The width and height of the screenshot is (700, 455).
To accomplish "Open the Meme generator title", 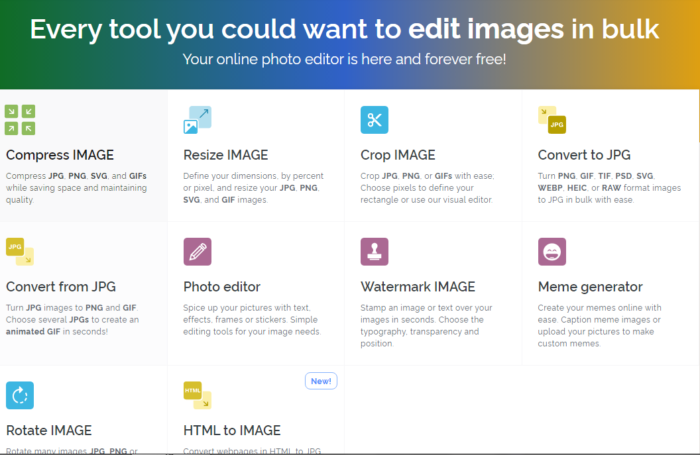I will 590,287.
